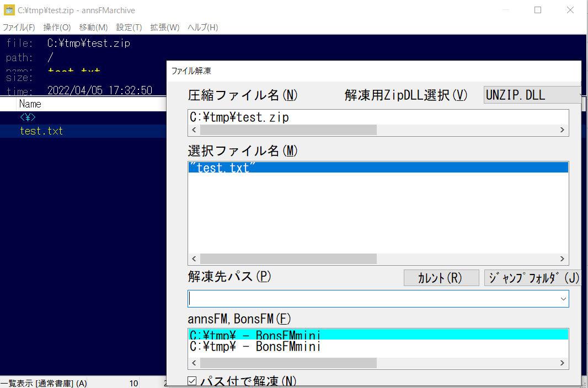Toggle the パス付で解凍 checkbox
This screenshot has width=588, height=388.
tap(192, 381)
